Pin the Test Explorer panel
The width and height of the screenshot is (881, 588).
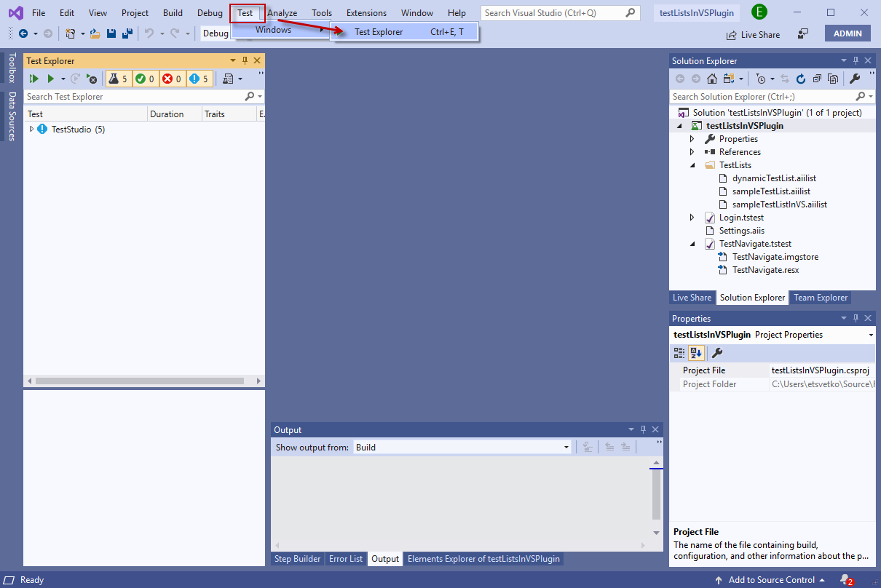(x=245, y=60)
